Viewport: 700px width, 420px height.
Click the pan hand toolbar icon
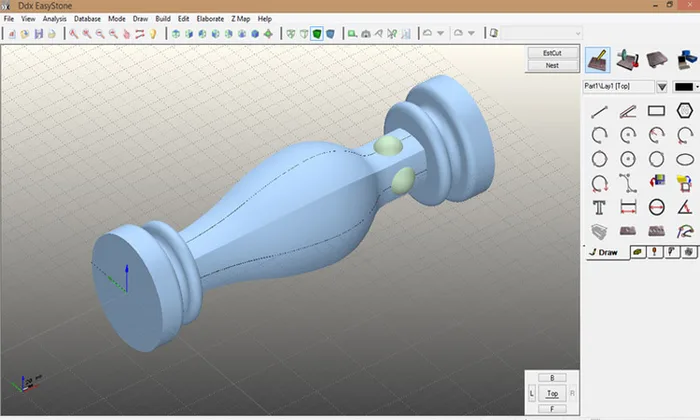coord(126,34)
